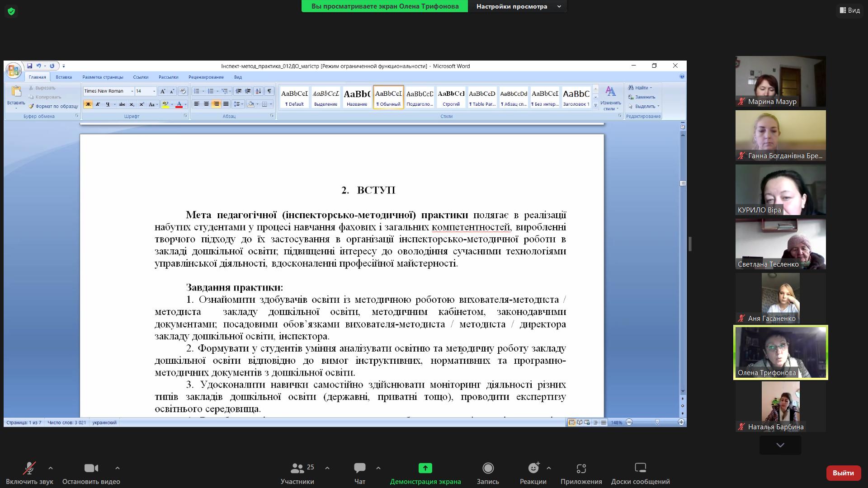Select Олена Трифонова video thumbnail

pos(780,352)
